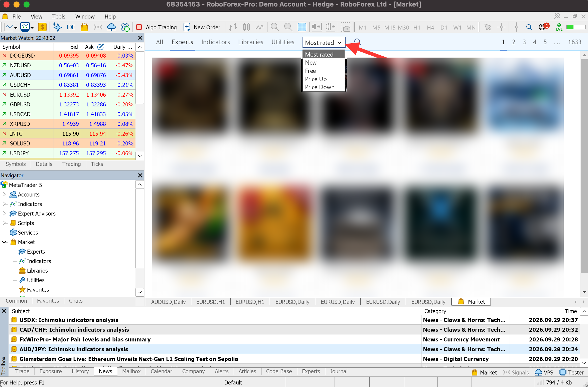Image resolution: width=588 pixels, height=387 pixels.
Task: Select the H1 timeframe
Action: tap(417, 27)
